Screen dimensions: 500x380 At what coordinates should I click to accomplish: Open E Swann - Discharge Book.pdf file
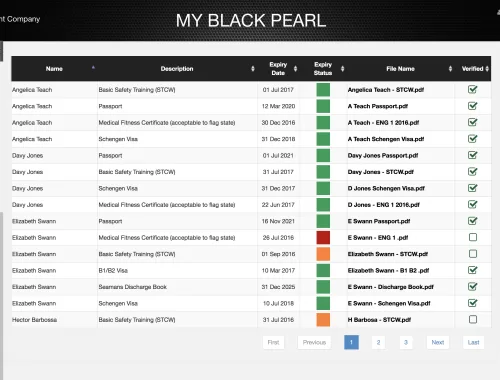(391, 287)
